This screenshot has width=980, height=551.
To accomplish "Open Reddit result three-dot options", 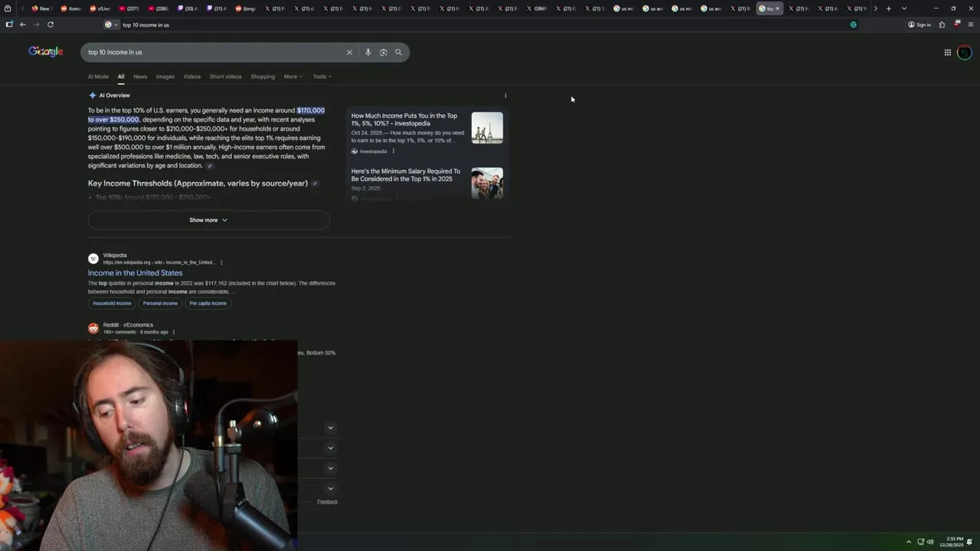I will 174,332.
